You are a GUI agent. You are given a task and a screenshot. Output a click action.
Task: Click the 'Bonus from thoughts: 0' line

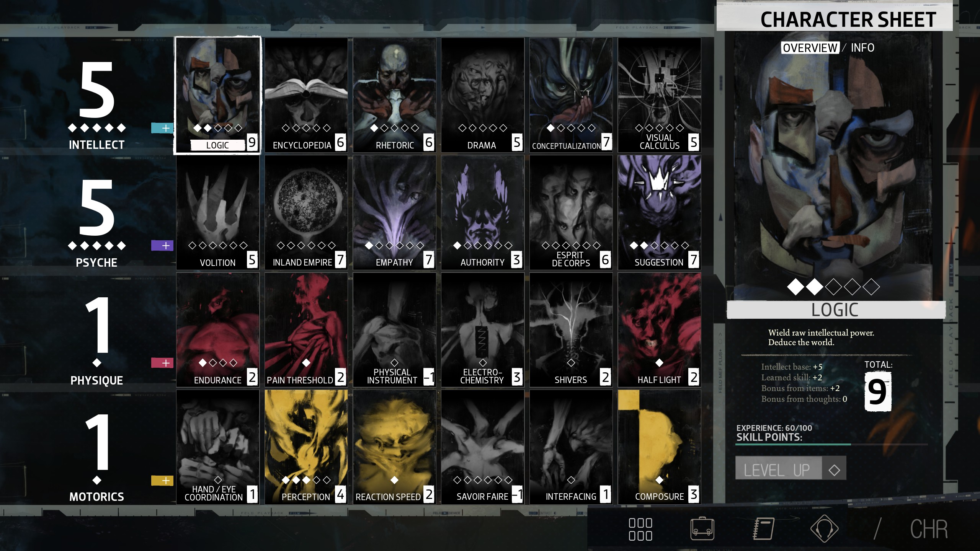[x=804, y=399]
